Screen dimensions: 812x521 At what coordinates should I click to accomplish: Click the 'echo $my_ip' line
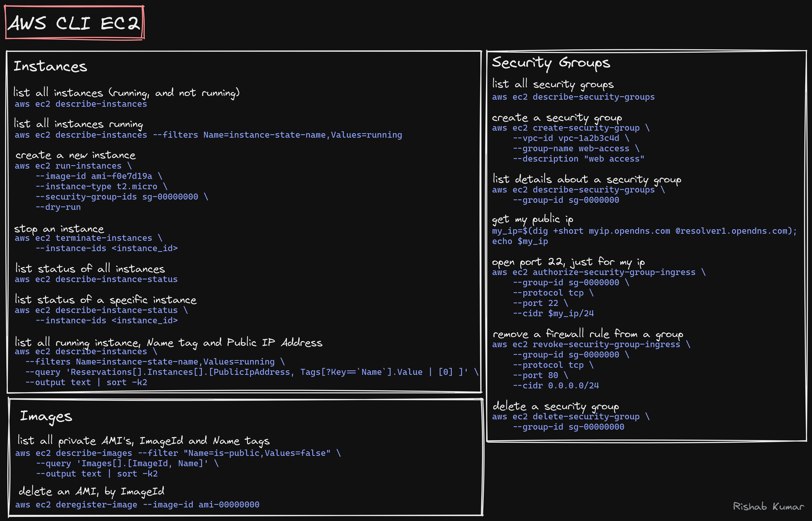520,242
